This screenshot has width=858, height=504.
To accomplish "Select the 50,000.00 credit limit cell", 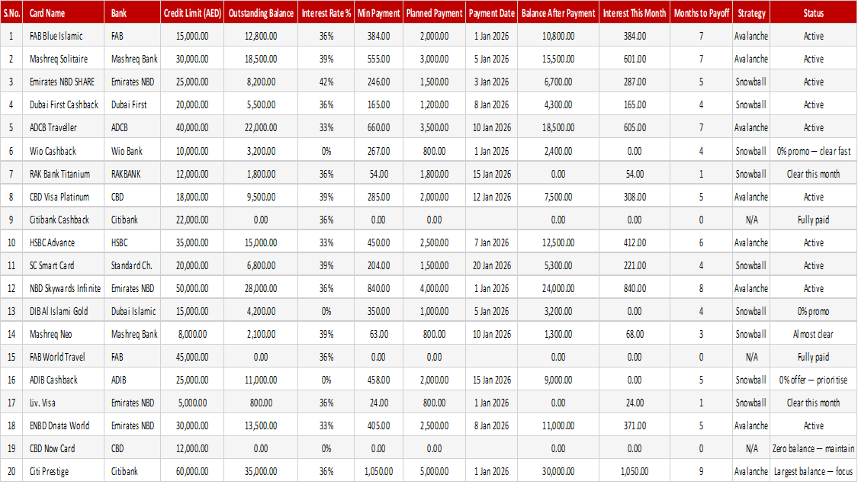I will [192, 288].
